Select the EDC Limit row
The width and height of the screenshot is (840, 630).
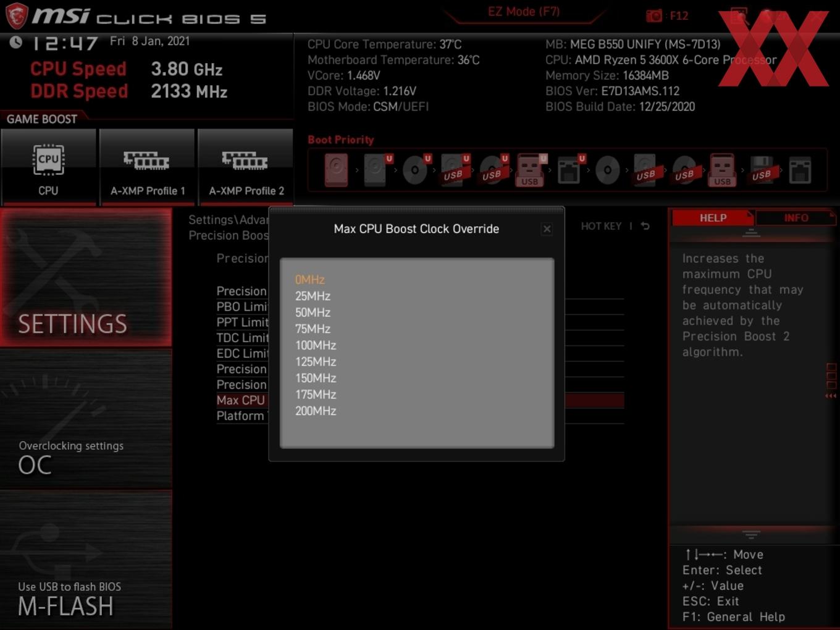click(242, 353)
